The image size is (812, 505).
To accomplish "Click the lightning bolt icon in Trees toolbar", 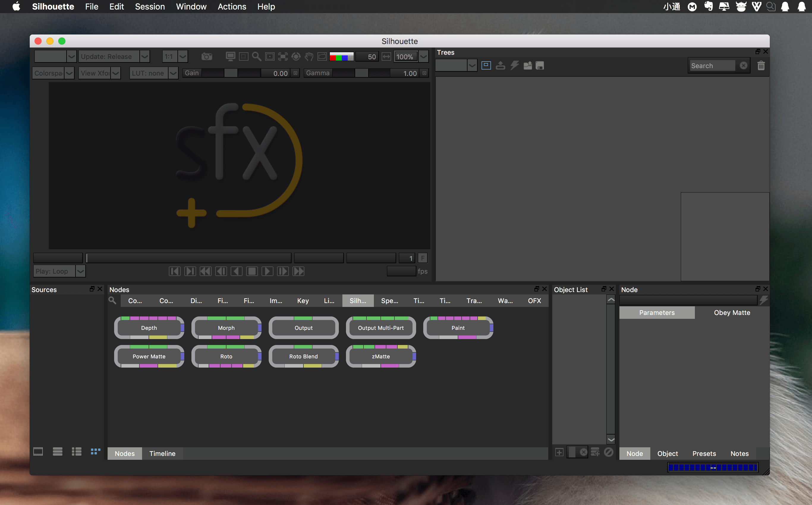I will click(514, 65).
